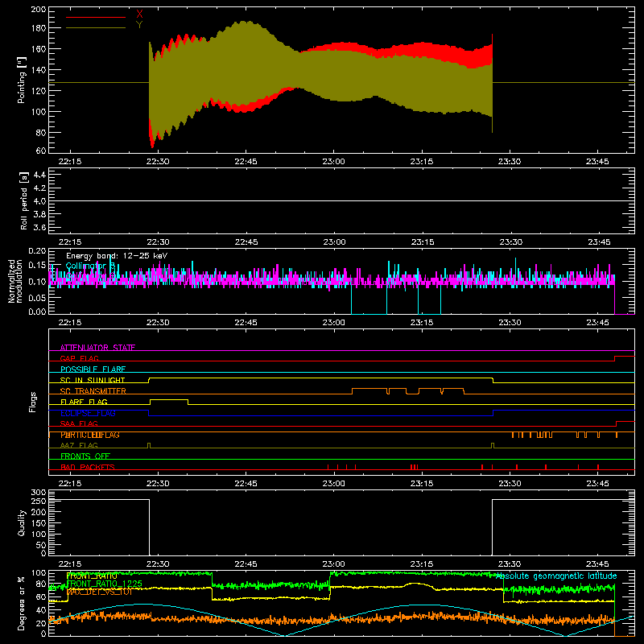
Task: Click the olive Y legend line sample
Action: (96, 28)
